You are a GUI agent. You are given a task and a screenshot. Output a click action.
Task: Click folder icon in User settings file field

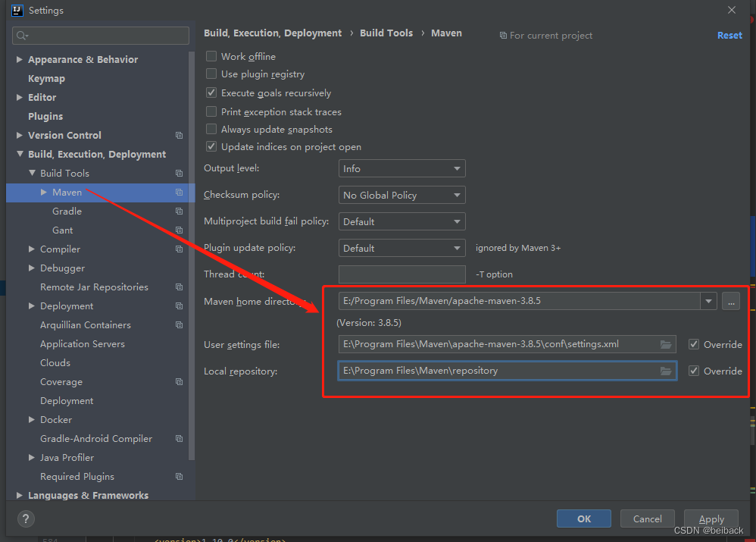(x=666, y=345)
